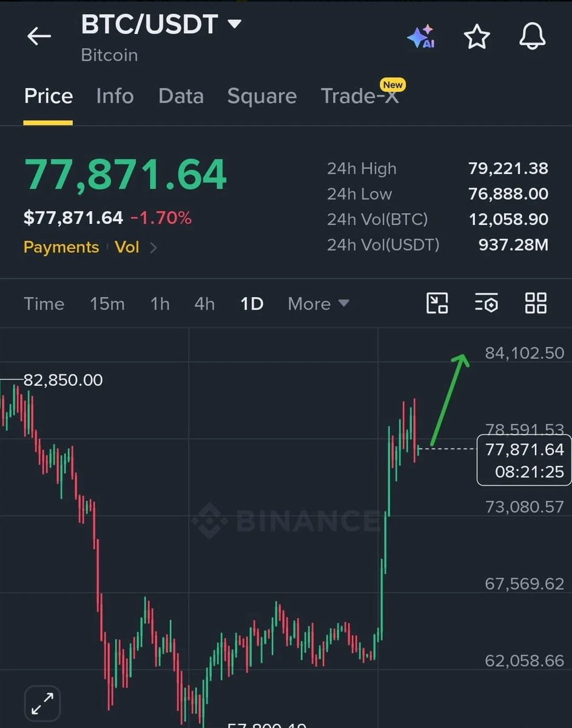This screenshot has width=572, height=728.
Task: Tap the -1.70% change value
Action: (x=161, y=218)
